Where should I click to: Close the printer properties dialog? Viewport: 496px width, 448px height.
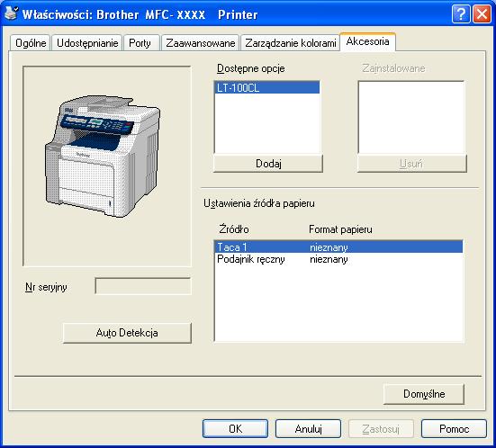[x=482, y=14]
